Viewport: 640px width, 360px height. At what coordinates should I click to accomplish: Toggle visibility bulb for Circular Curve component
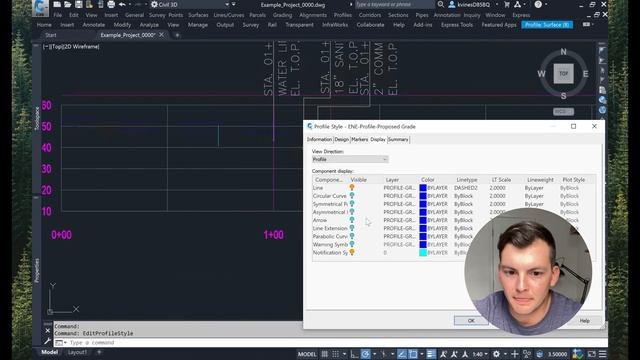tap(352, 196)
